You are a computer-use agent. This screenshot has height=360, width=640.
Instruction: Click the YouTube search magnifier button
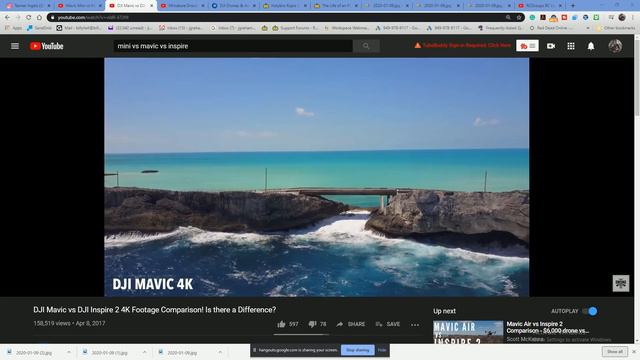coord(366,46)
